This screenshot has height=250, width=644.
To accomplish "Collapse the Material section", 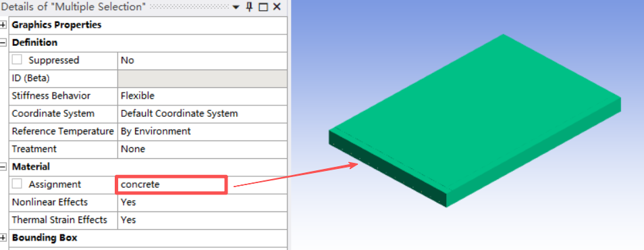I will [3, 167].
